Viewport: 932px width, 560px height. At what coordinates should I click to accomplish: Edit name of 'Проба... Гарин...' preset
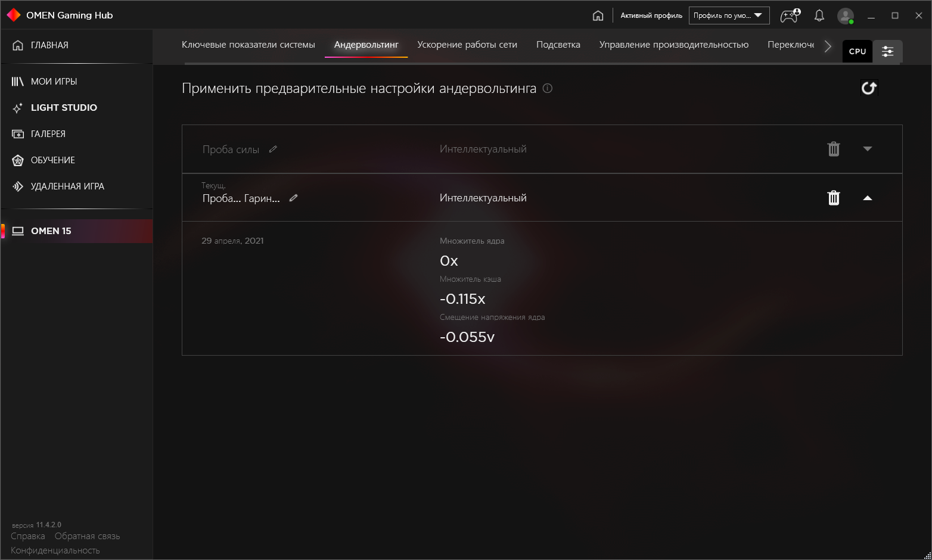tap(293, 198)
